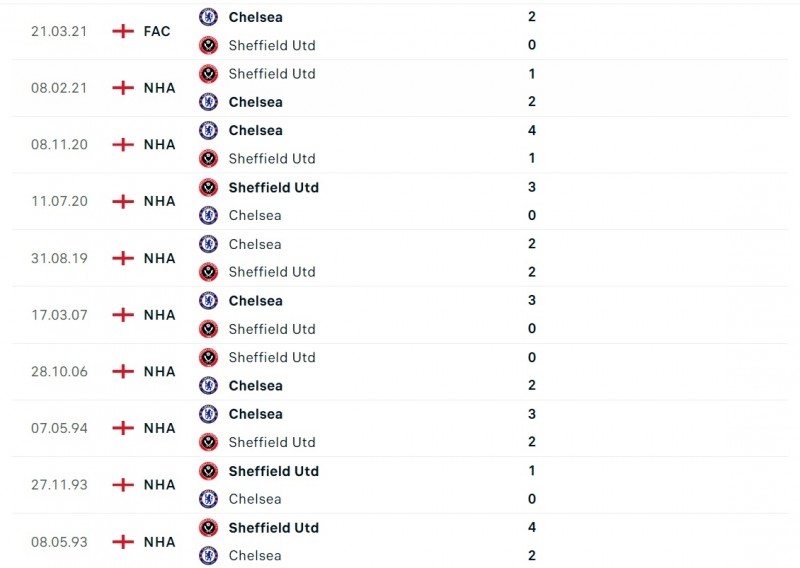Click the 08.02.21 match date

(59, 88)
